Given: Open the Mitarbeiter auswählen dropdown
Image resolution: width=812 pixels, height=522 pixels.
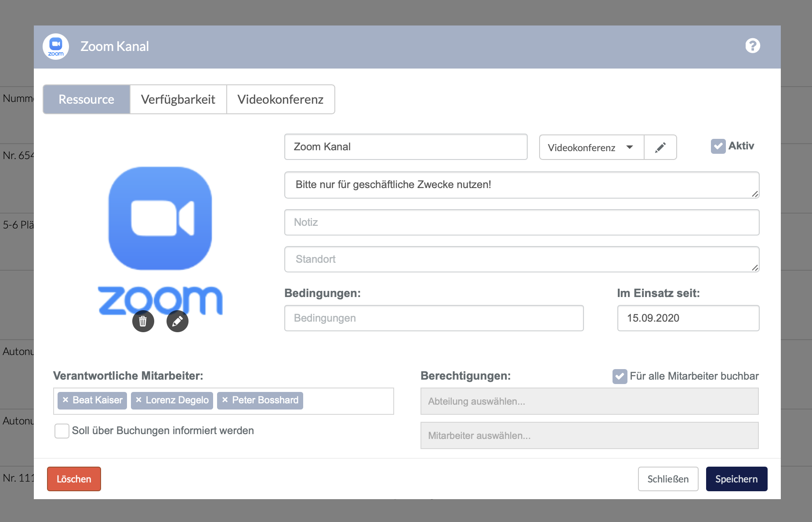Looking at the screenshot, I should pyautogui.click(x=590, y=435).
